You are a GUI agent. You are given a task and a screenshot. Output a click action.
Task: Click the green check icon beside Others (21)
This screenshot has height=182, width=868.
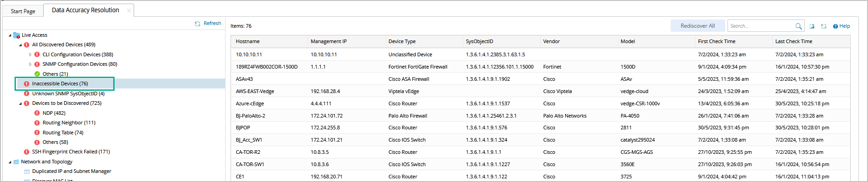click(x=37, y=74)
